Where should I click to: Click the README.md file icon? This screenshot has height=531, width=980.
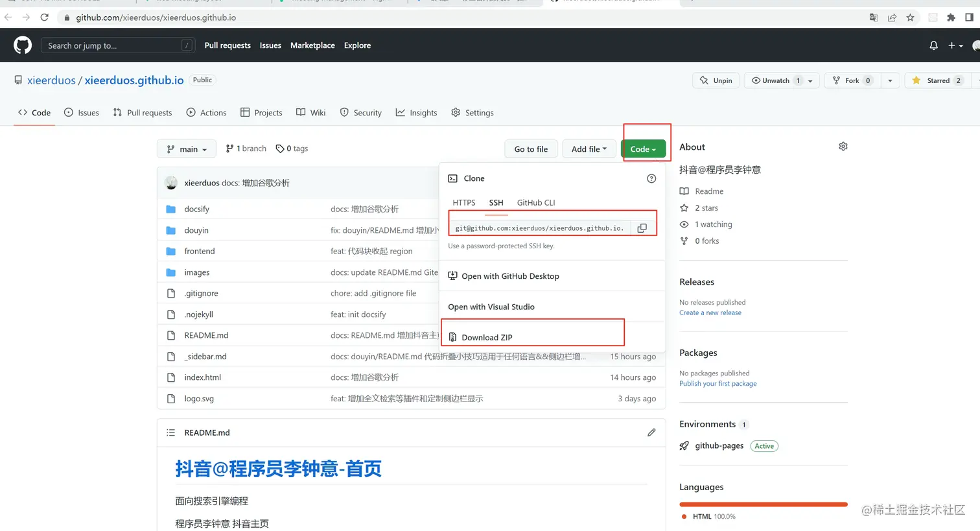point(171,335)
